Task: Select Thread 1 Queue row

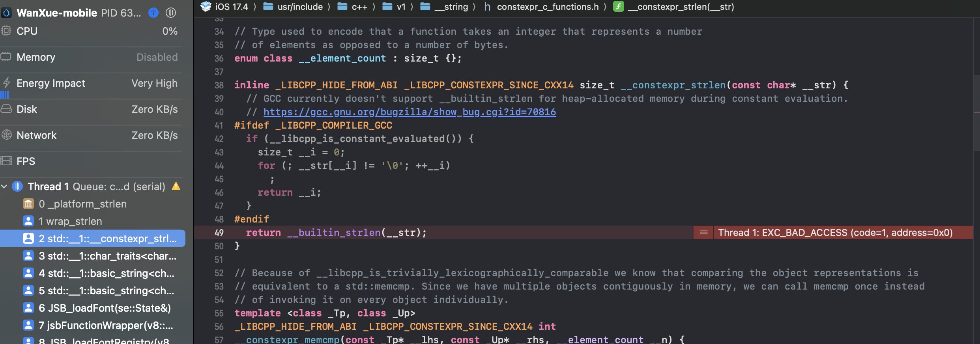Action: [92, 186]
